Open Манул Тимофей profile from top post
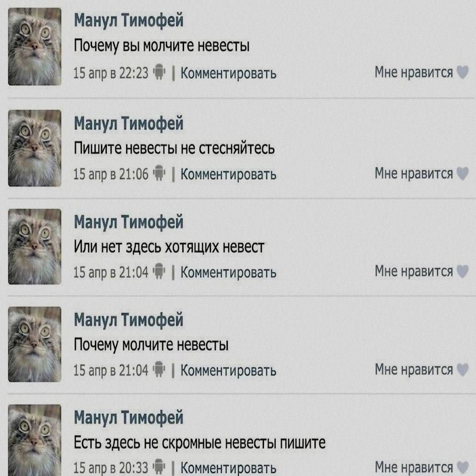The image size is (476, 476). [x=129, y=20]
